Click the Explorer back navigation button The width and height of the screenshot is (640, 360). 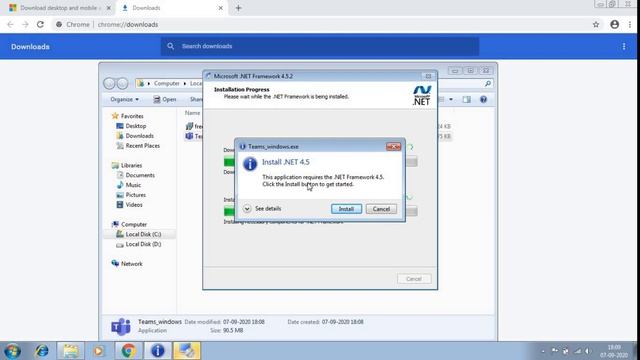click(x=109, y=83)
